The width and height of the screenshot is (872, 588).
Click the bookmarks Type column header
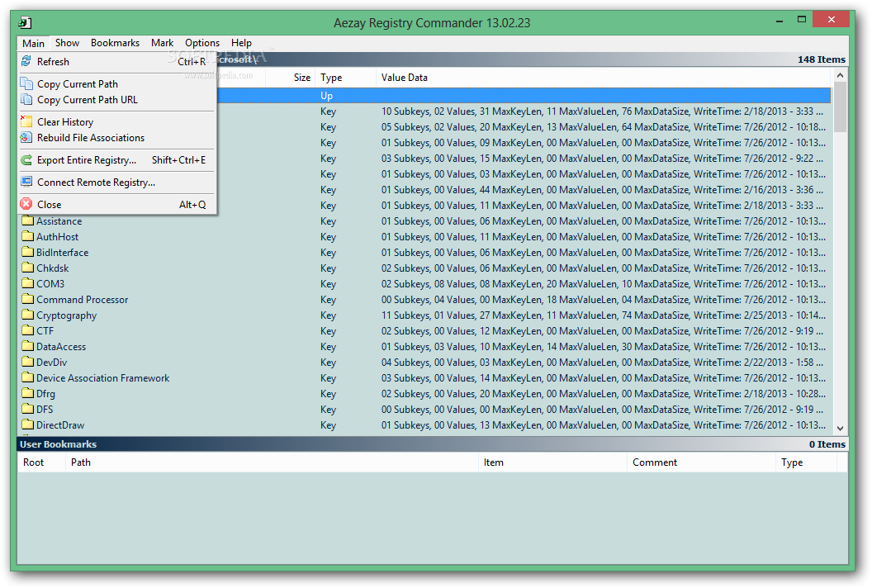point(807,462)
